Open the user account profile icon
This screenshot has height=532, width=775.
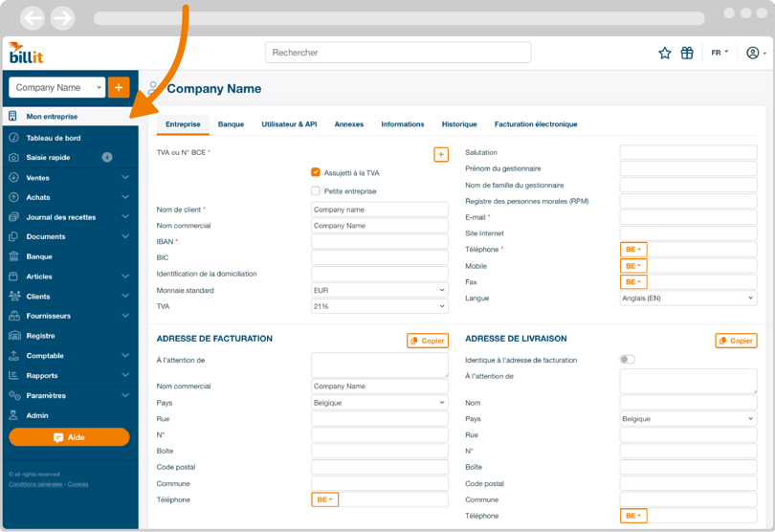[753, 53]
